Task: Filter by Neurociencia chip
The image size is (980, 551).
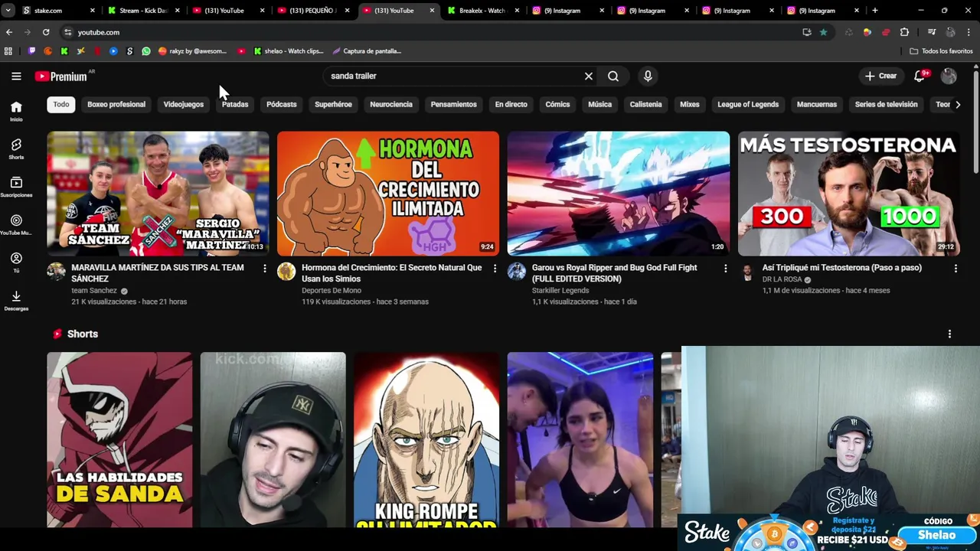Action: (x=391, y=104)
